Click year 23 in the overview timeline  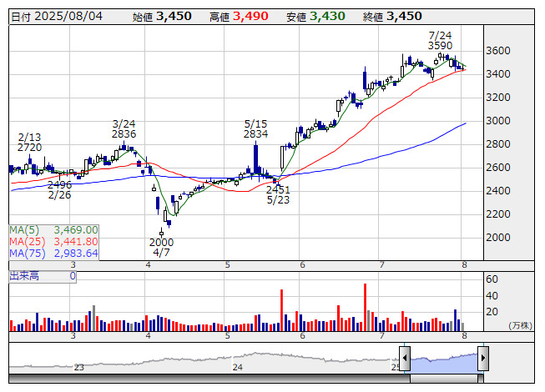(79, 367)
